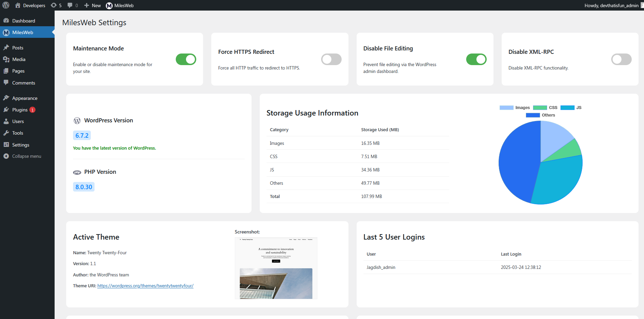Open the Developers site home icon

[18, 5]
